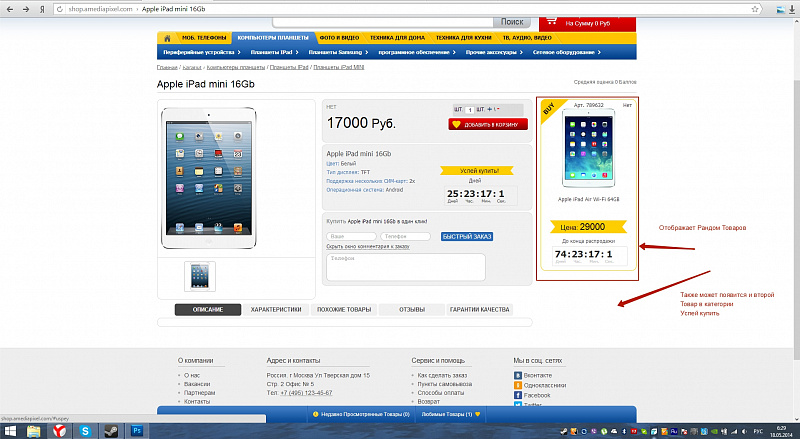
Task: Open Любимые Товары (1) panel
Action: (451, 414)
